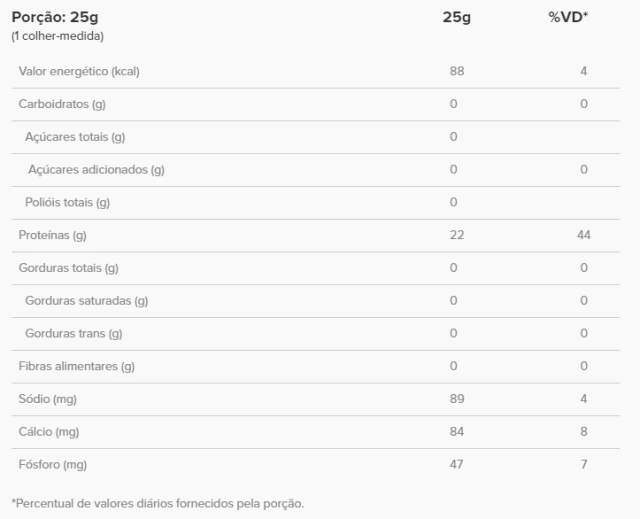Click the energy value 88
The image size is (640, 519).
tap(457, 71)
